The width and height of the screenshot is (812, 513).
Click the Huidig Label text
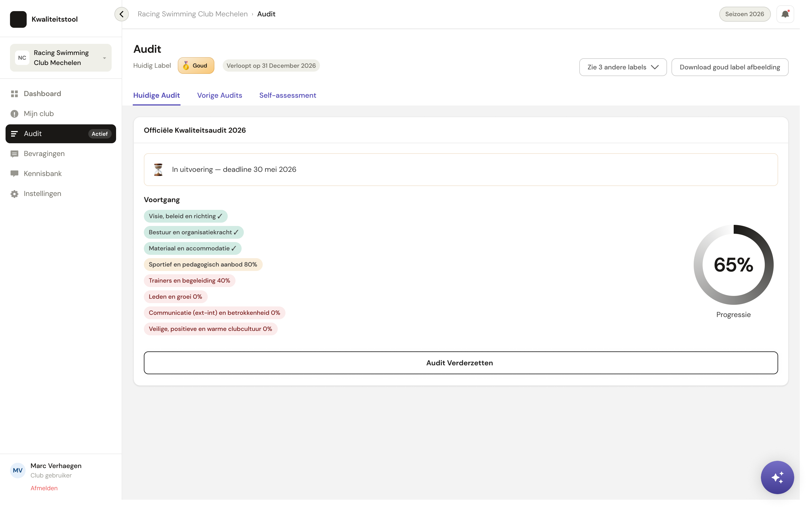(x=152, y=66)
